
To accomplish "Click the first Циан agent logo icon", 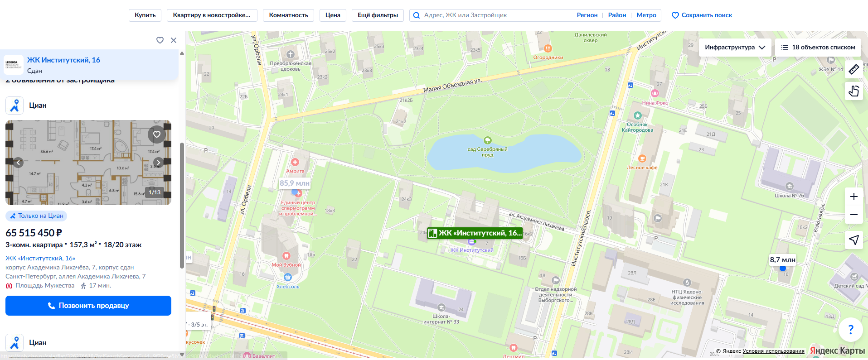I will 15,106.
